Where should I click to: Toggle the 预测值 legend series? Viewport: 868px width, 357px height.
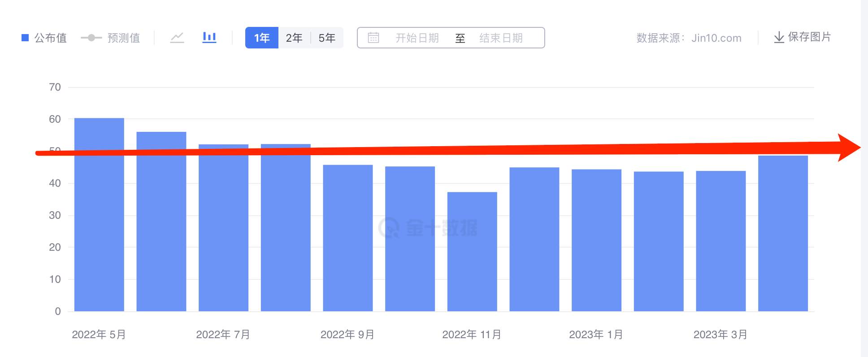(110, 38)
